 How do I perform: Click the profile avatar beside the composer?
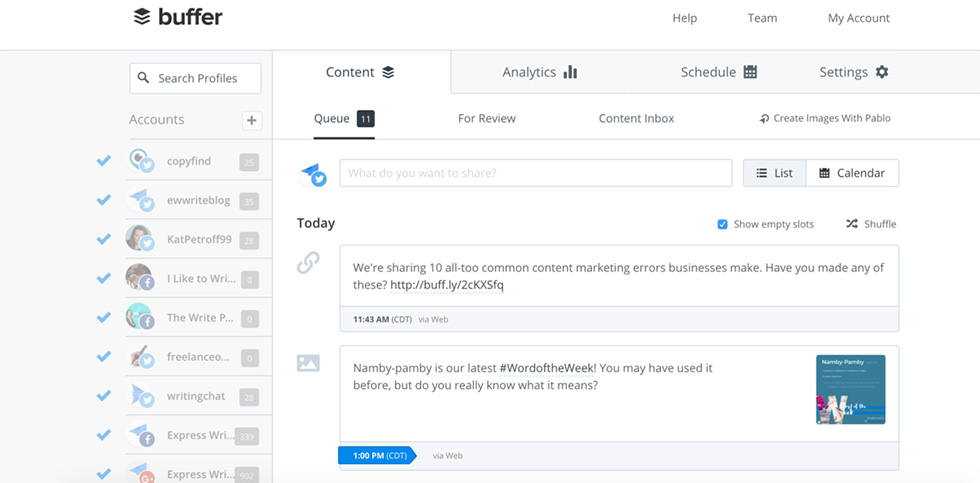(313, 174)
